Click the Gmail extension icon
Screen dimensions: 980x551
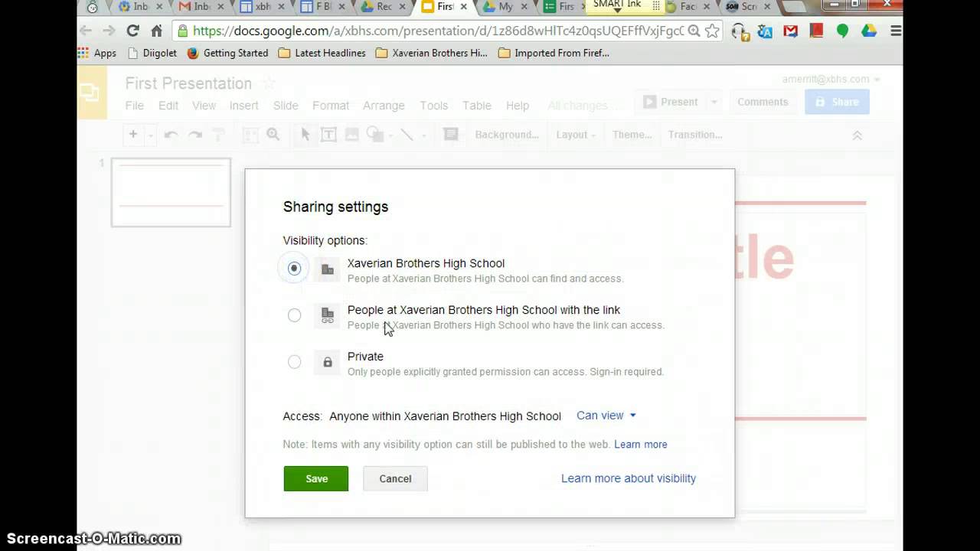point(790,31)
